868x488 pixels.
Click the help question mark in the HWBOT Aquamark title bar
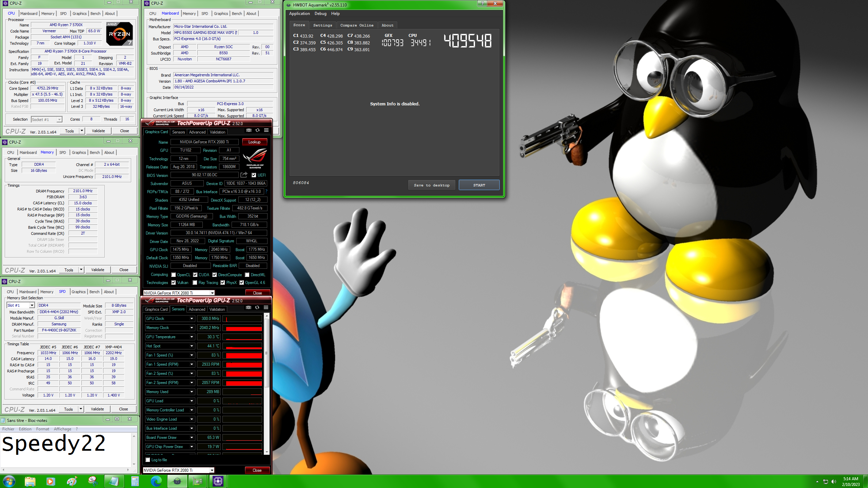(482, 4)
